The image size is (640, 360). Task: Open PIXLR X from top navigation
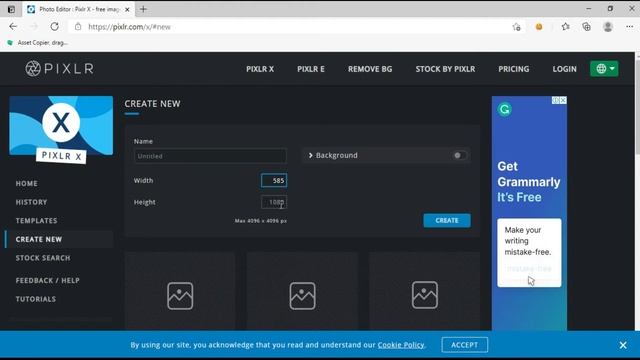[x=260, y=69]
